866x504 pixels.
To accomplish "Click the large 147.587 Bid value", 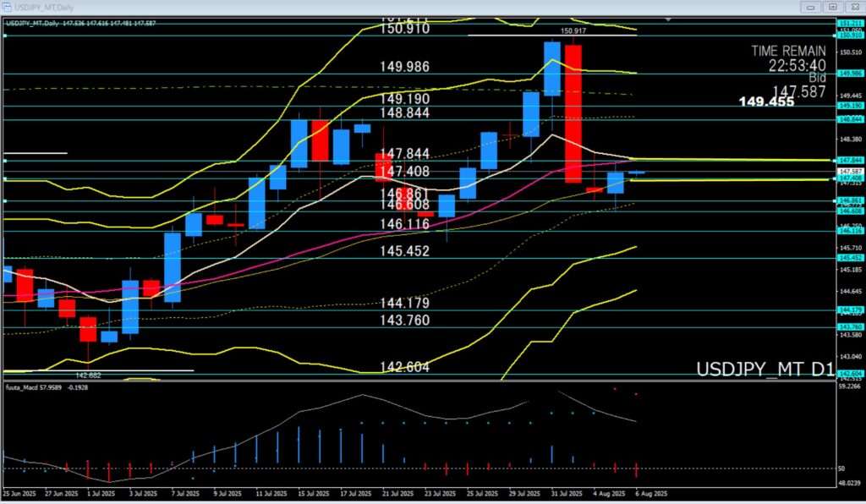I will click(x=798, y=91).
